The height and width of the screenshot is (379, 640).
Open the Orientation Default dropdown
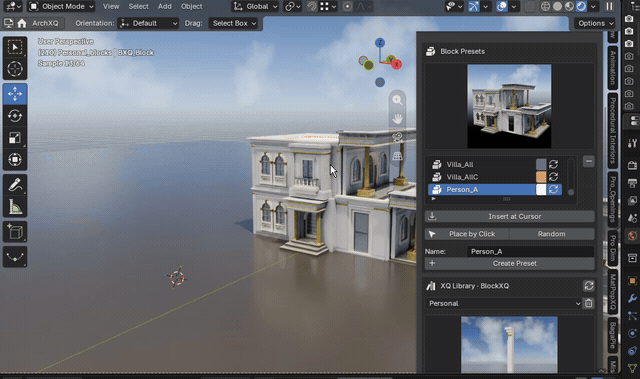pyautogui.click(x=148, y=23)
